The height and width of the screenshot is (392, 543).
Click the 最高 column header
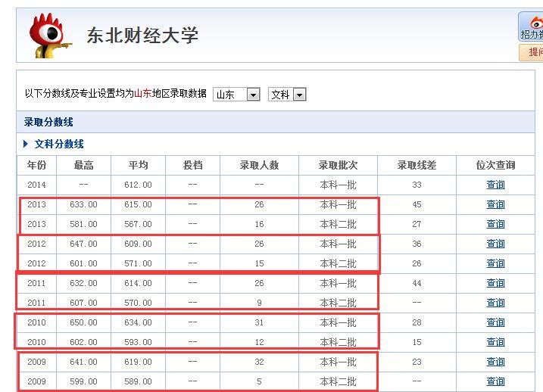[x=83, y=166]
